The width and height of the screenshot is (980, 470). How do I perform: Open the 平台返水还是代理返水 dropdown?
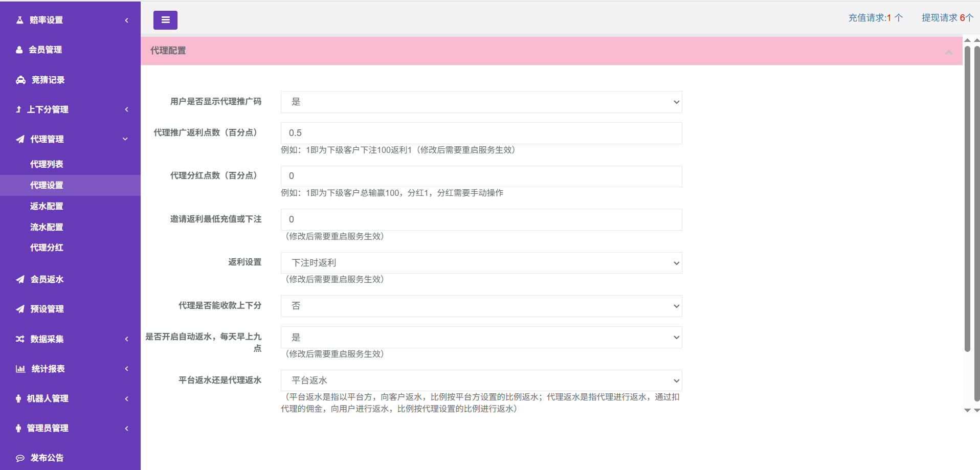pyautogui.click(x=481, y=381)
